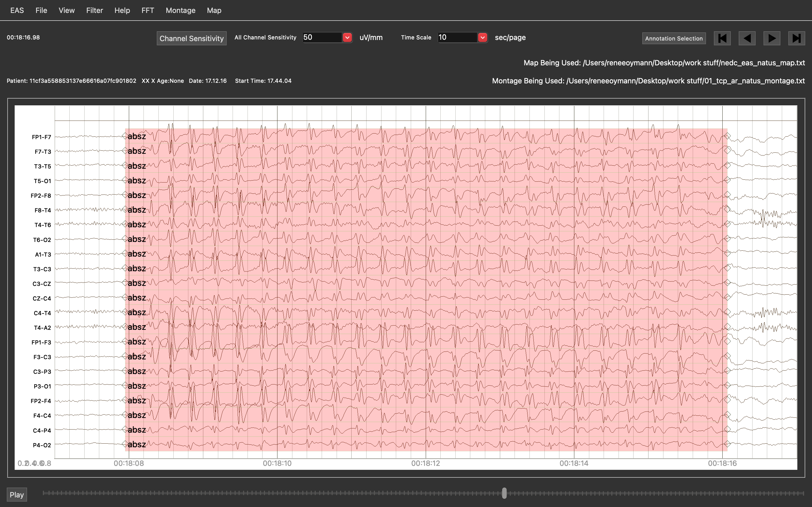Click the 00:18:12 time axis marker
This screenshot has height=507, width=812.
425,463
